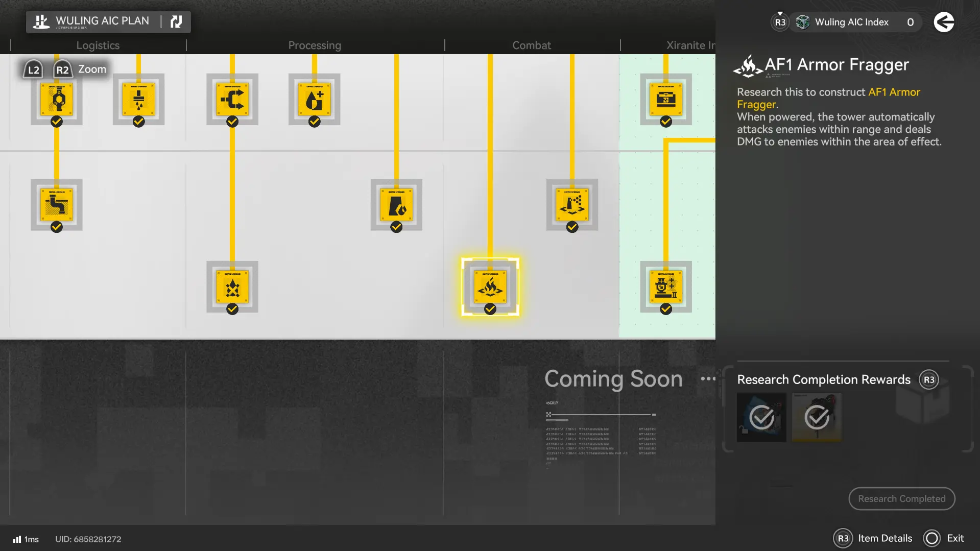Click the progress bar under Coming Soon
Viewport: 980px width, 551px height.
click(601, 414)
